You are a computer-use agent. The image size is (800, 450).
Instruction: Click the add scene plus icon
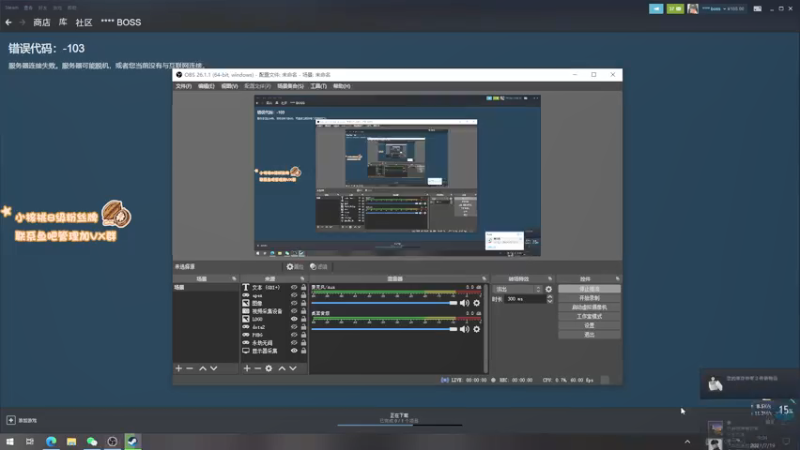pos(179,368)
